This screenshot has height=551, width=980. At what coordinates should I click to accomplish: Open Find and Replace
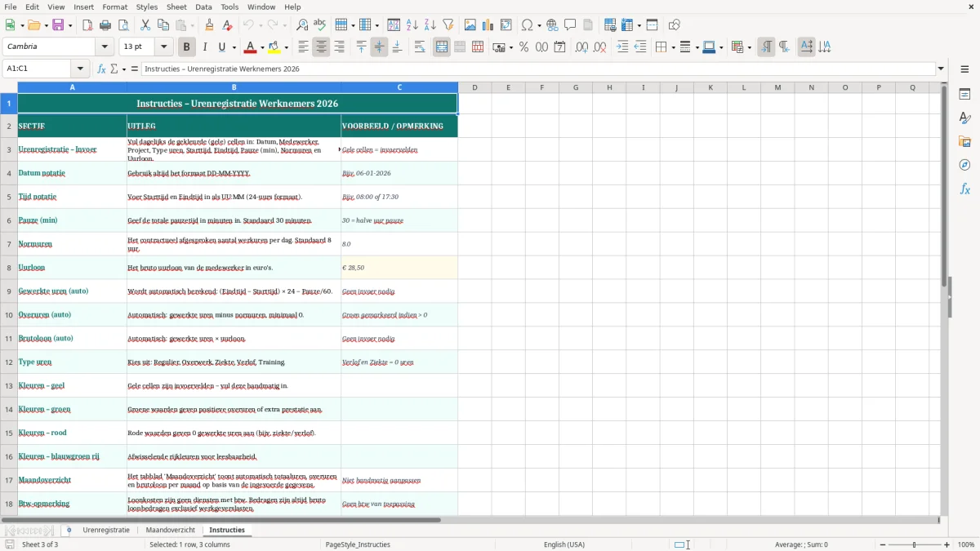[x=302, y=25]
